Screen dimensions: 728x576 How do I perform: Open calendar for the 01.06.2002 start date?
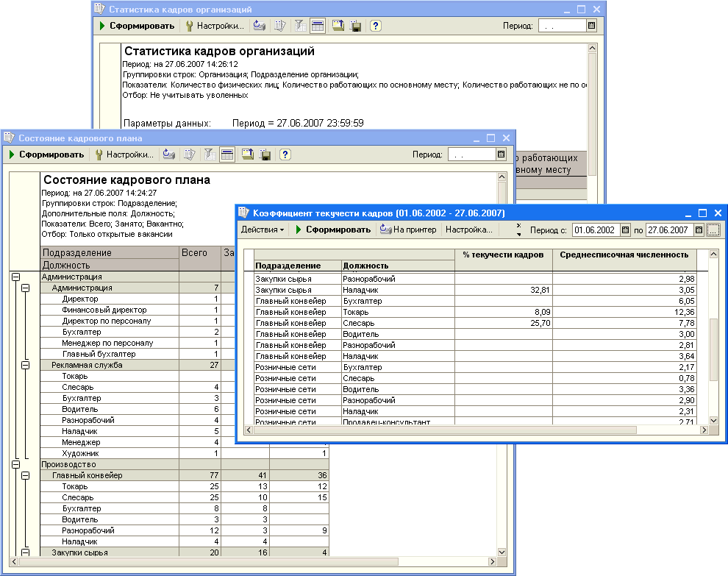[x=626, y=230]
